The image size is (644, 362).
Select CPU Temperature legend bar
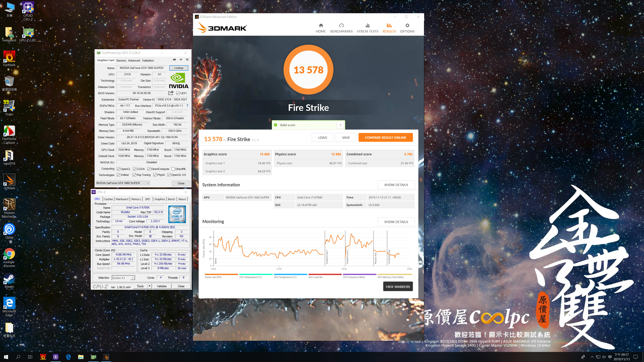click(x=256, y=274)
